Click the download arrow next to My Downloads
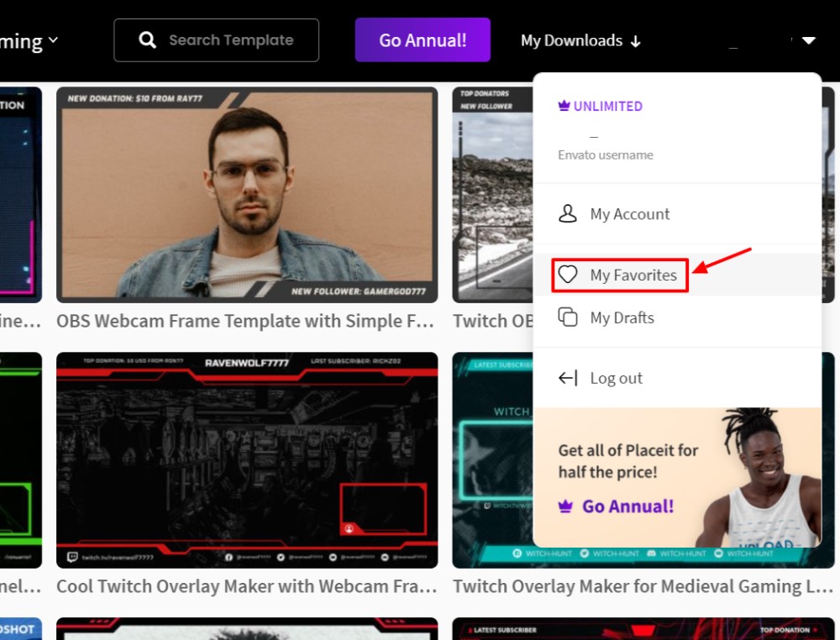 (635, 41)
